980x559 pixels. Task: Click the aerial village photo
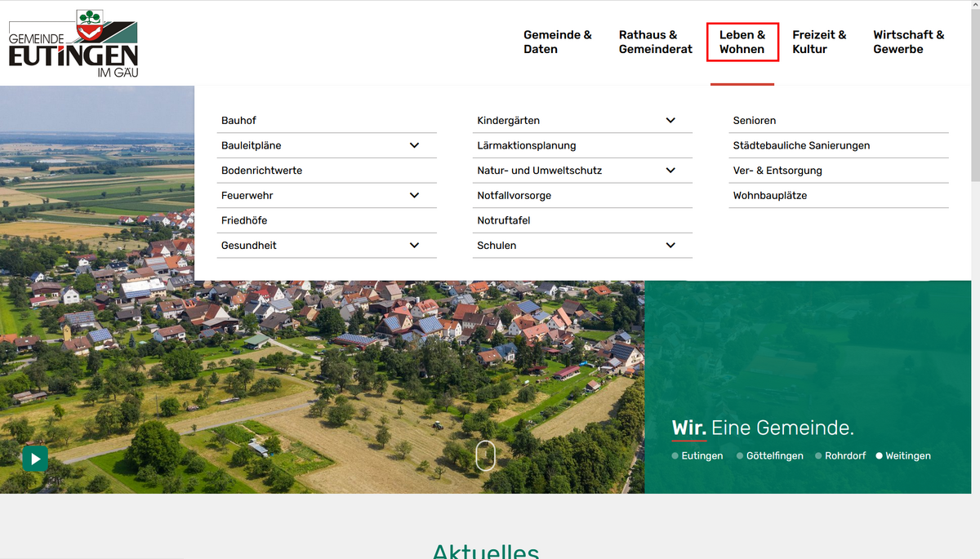322,387
